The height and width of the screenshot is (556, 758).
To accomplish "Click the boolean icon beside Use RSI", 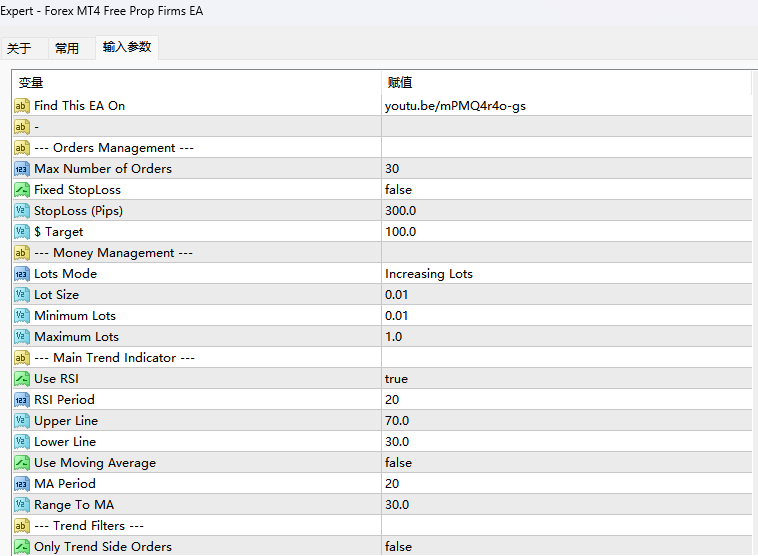I will (x=22, y=379).
